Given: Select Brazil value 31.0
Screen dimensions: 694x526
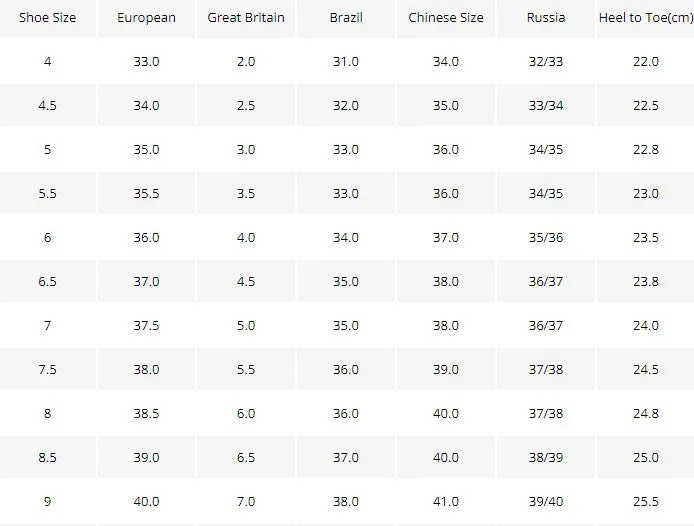Looking at the screenshot, I should click(346, 62).
